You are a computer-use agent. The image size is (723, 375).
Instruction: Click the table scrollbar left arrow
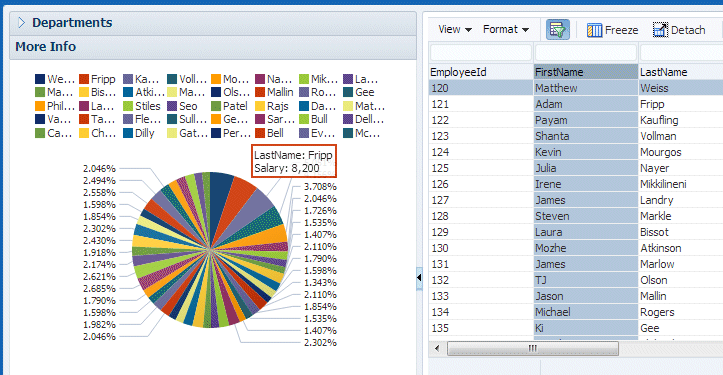(437, 348)
